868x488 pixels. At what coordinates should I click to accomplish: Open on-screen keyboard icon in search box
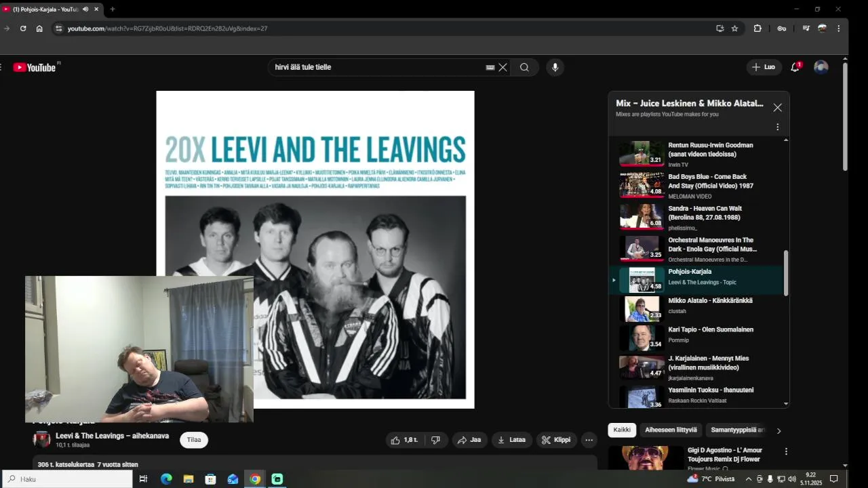pos(490,67)
